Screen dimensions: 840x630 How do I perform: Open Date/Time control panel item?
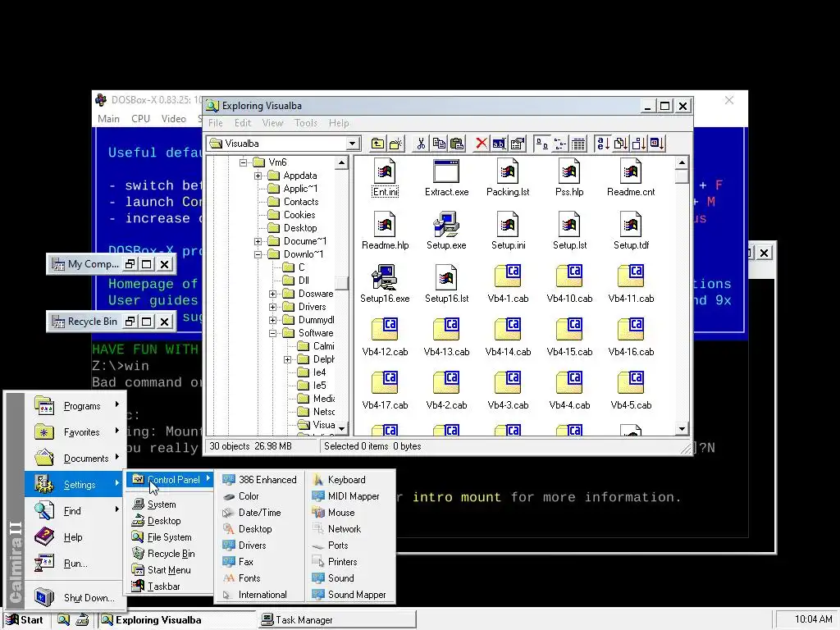[259, 513]
